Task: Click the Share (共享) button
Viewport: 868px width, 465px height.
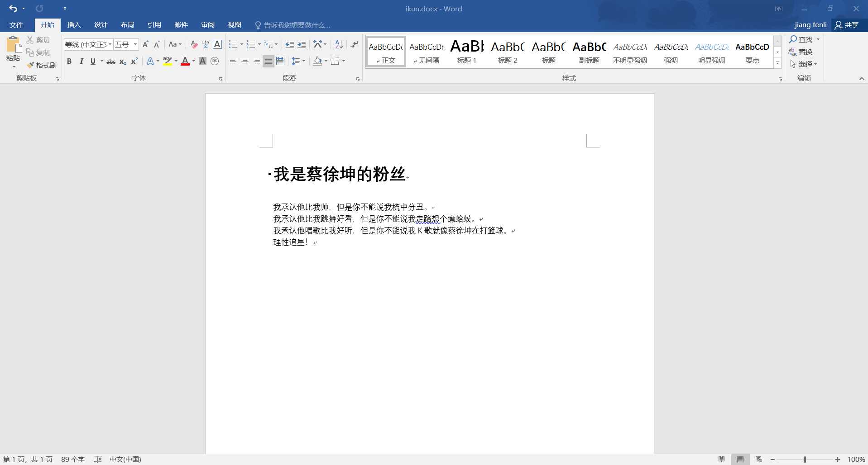Action: (847, 25)
